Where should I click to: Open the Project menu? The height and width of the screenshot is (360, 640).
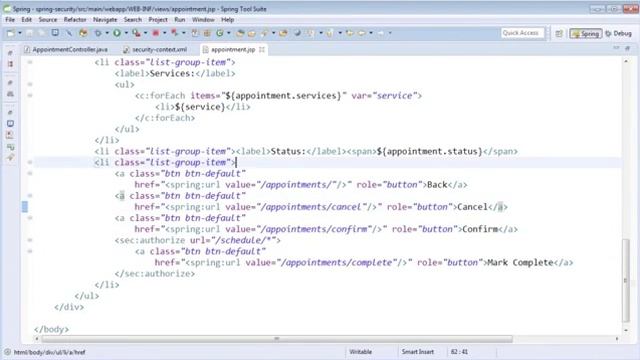[158, 20]
